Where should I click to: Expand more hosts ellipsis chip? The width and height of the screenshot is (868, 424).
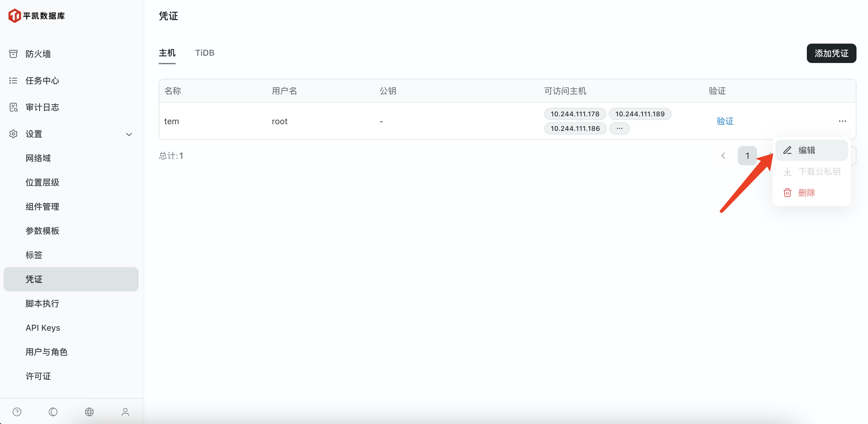[x=619, y=128]
